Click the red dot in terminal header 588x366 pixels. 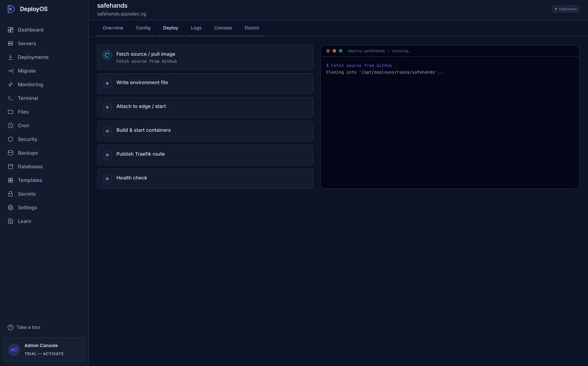[x=328, y=51]
